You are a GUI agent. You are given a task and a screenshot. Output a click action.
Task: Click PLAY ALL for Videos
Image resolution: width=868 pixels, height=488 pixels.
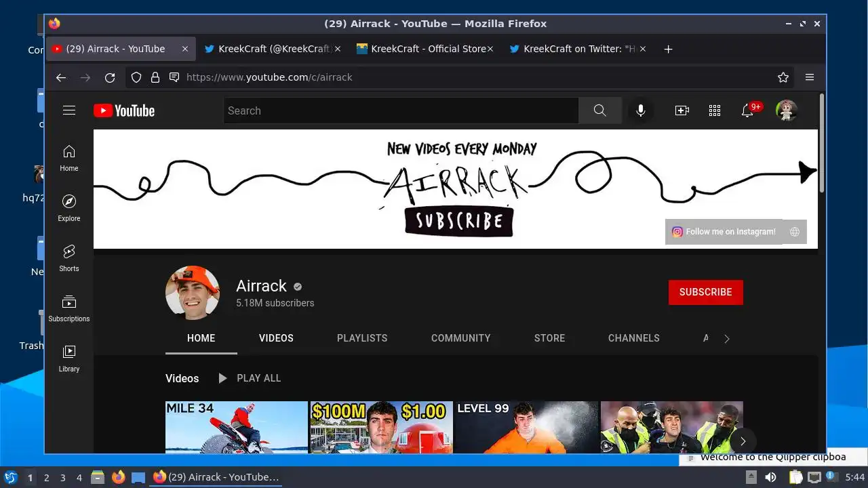point(249,378)
